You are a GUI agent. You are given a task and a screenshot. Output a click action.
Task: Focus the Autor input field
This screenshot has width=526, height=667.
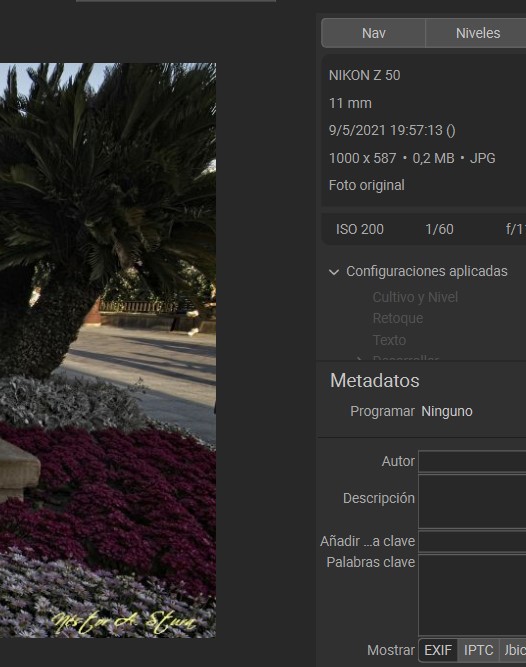pyautogui.click(x=472, y=461)
